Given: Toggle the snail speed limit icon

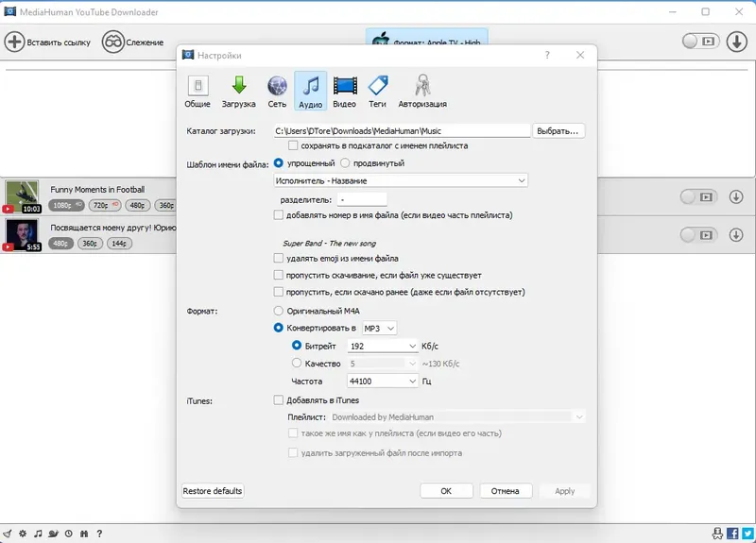Looking at the screenshot, I should pos(53,534).
